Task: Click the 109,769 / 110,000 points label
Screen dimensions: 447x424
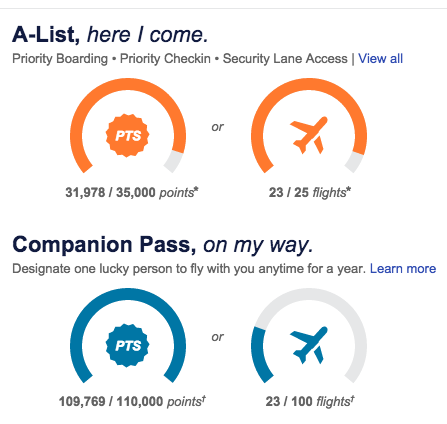Action: [132, 402]
